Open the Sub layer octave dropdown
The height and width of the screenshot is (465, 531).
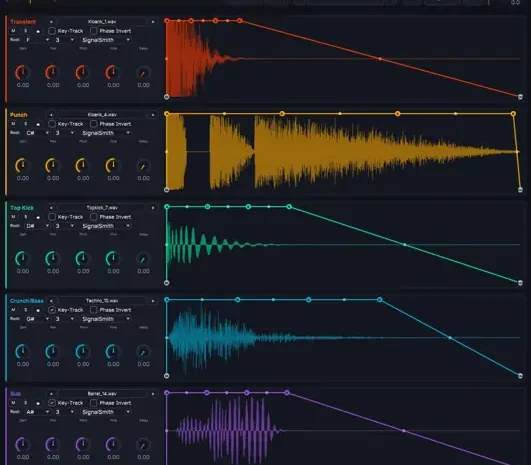(64, 412)
